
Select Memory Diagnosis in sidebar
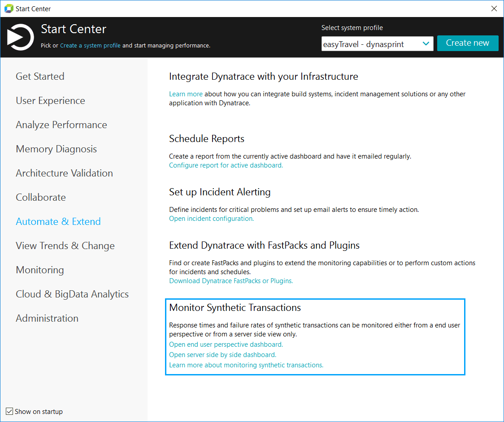[x=56, y=149]
